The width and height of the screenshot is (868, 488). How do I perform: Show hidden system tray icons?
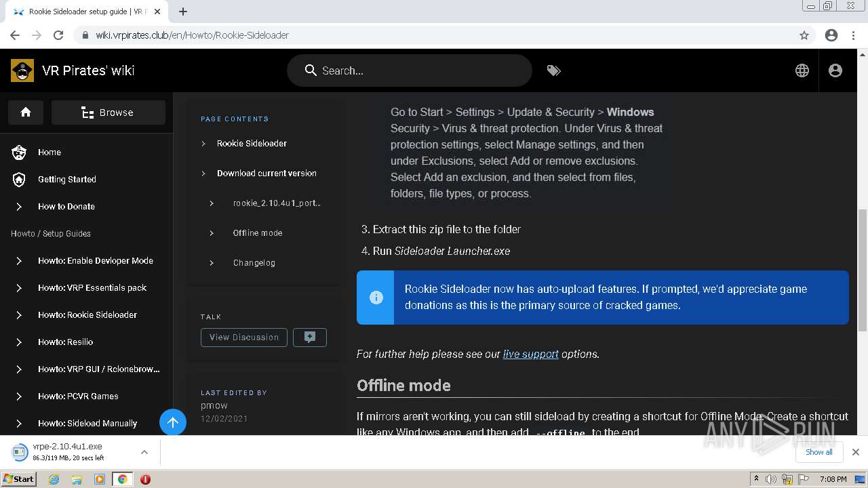click(756, 479)
